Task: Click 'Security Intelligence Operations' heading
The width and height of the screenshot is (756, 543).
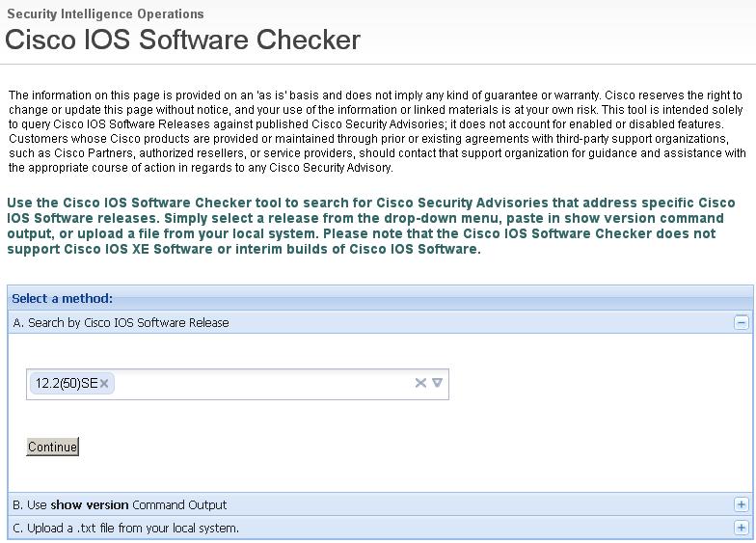Action: (105, 14)
